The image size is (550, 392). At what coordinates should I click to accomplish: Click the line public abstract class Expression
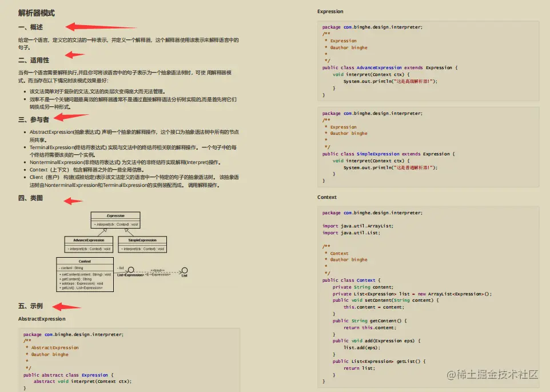point(69,375)
